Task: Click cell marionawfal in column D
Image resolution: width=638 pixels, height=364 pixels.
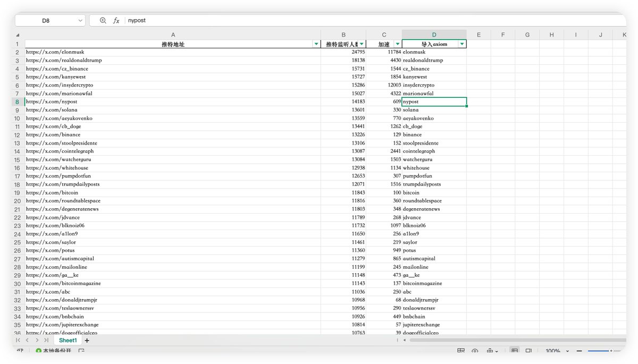Action: pos(434,94)
